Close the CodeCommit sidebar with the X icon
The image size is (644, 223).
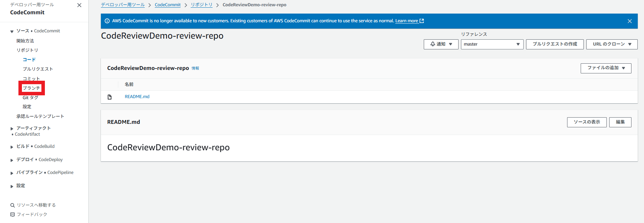coord(79,5)
